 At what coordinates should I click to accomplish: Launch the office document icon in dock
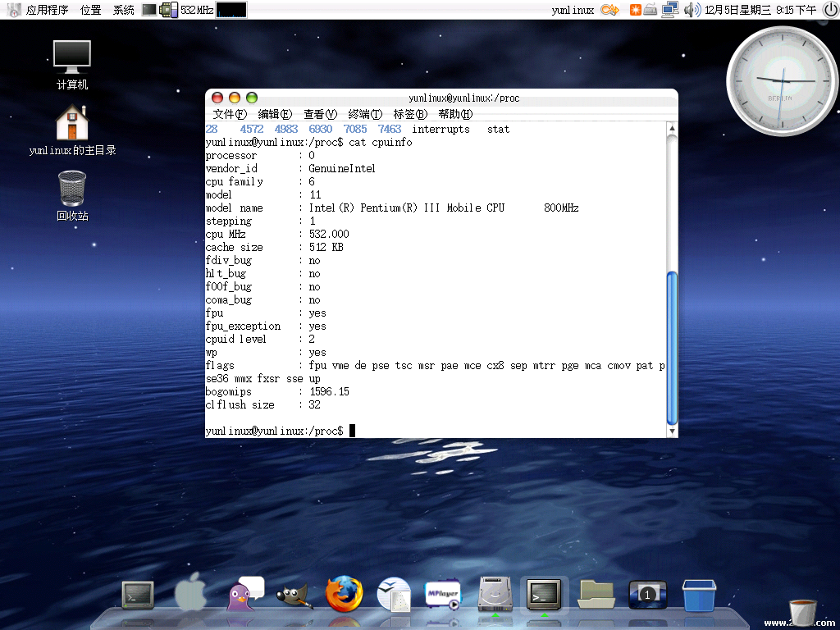(x=394, y=594)
